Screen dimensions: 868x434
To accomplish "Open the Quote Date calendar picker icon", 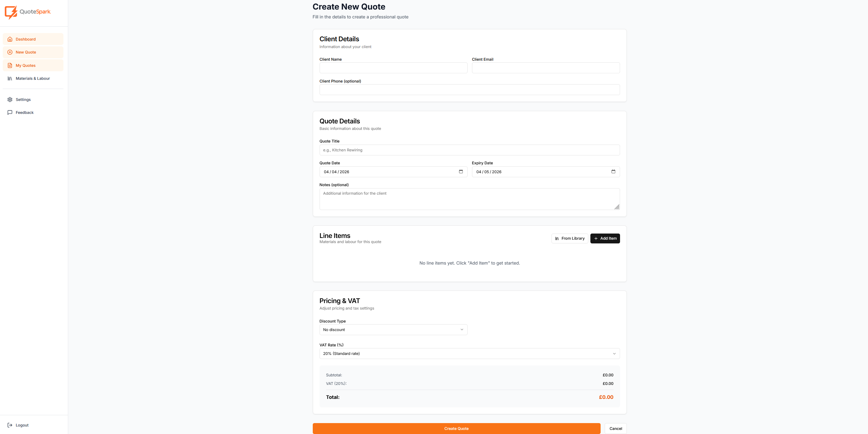I will [x=461, y=171].
